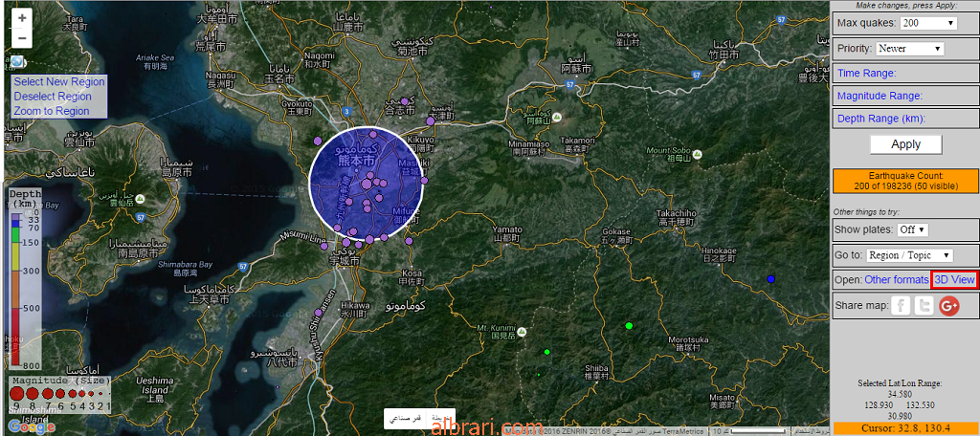
Task: Click the Cursor: 32.8, 130.4 readout
Action: [x=905, y=428]
